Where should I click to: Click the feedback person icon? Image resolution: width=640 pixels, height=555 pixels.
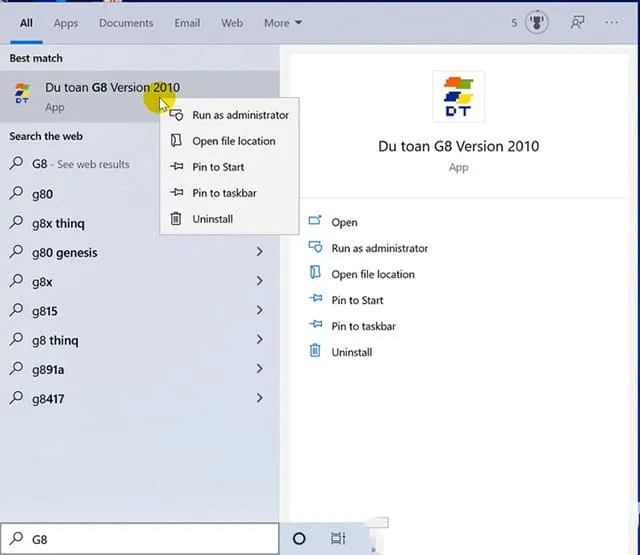577,22
